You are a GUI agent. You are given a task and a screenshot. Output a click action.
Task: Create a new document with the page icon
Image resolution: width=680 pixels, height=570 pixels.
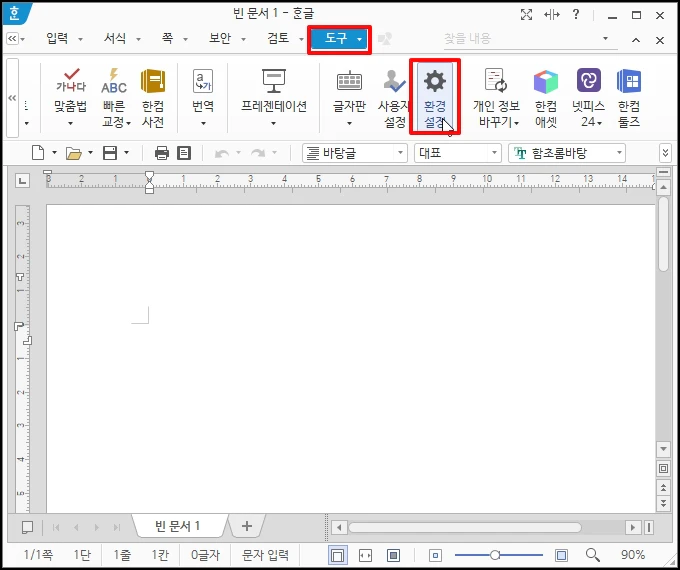point(38,153)
